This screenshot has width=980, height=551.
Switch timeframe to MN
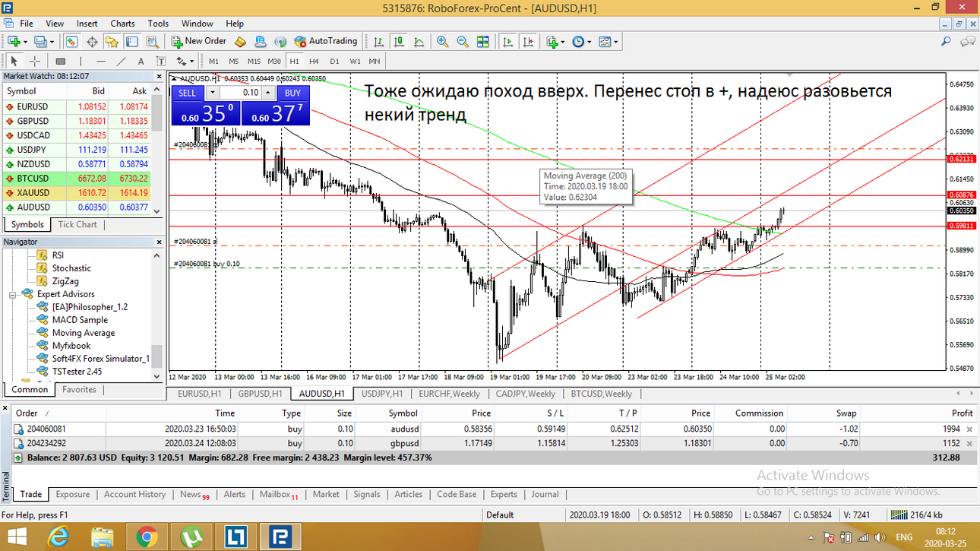click(375, 61)
